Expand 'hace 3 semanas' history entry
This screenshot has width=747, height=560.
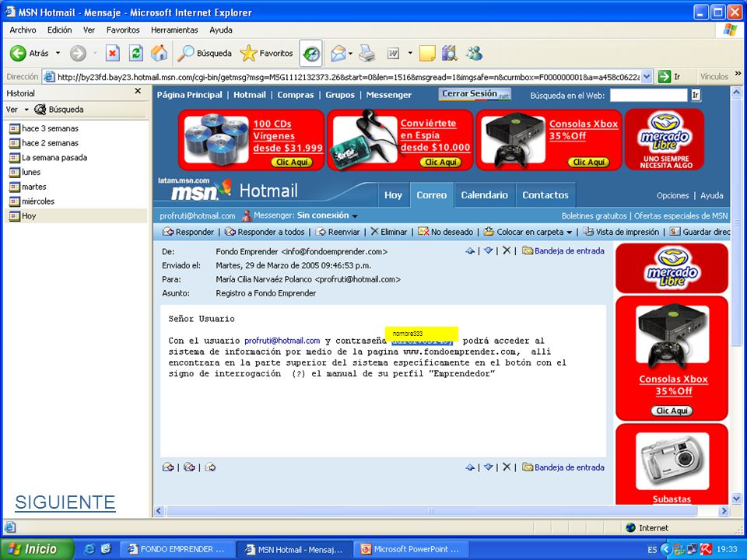point(44,128)
